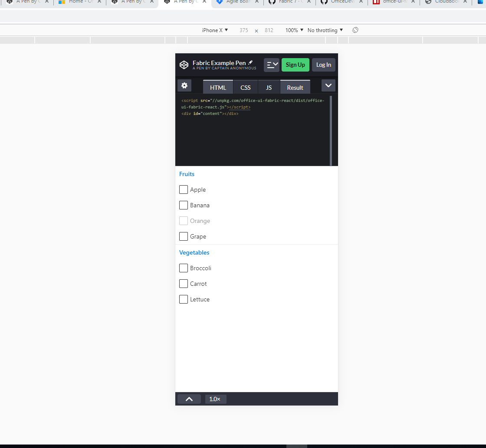
Task: Close the Home browser tab
Action: [99, 2]
